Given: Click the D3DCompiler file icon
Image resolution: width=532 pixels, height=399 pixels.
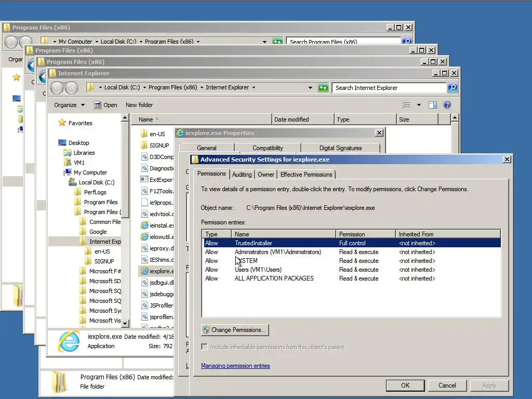Looking at the screenshot, I should click(144, 157).
